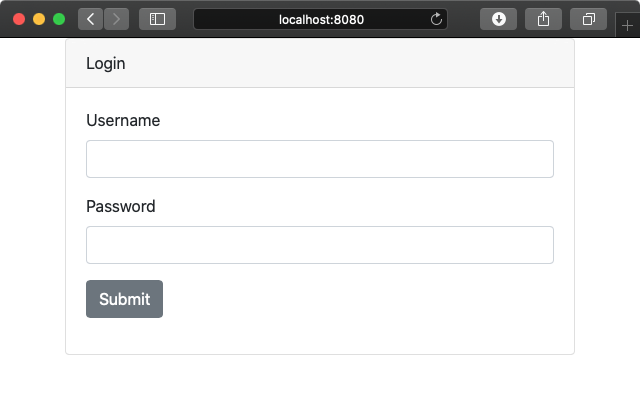This screenshot has height=400, width=640.
Task: Minimize the window with yellow button
Action: 39,19
